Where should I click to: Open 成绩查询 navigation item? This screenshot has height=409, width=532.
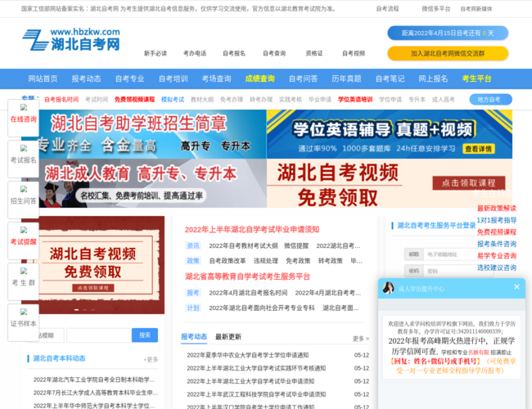click(260, 79)
